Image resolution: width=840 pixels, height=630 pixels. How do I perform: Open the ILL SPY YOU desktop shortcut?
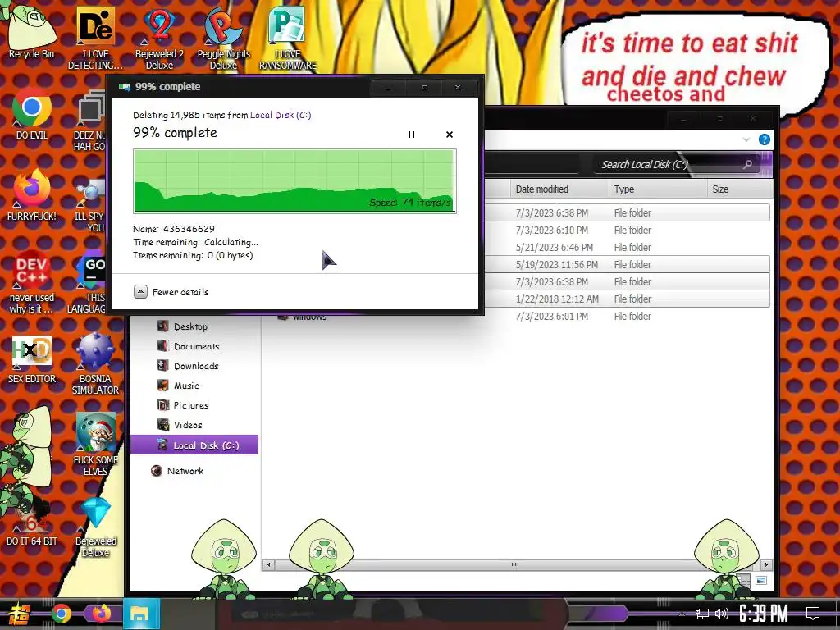(91, 206)
